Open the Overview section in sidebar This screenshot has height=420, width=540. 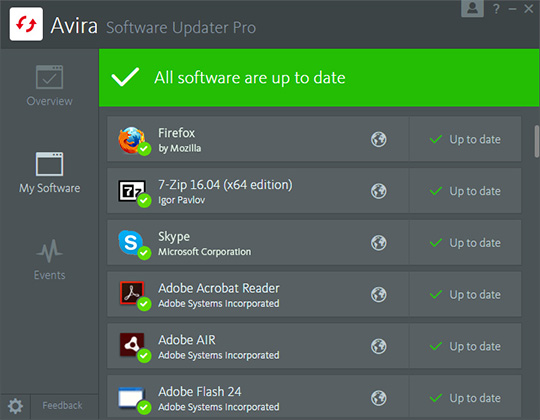pyautogui.click(x=50, y=86)
